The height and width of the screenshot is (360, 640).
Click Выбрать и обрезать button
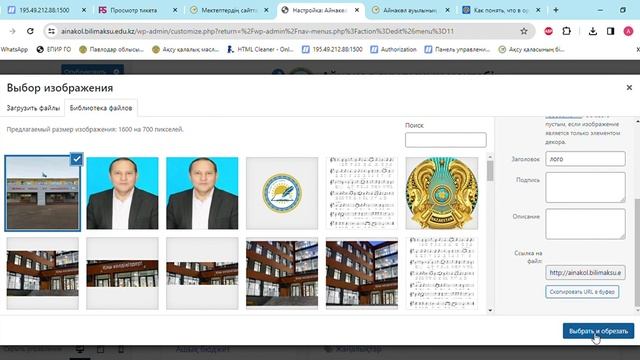tap(598, 331)
